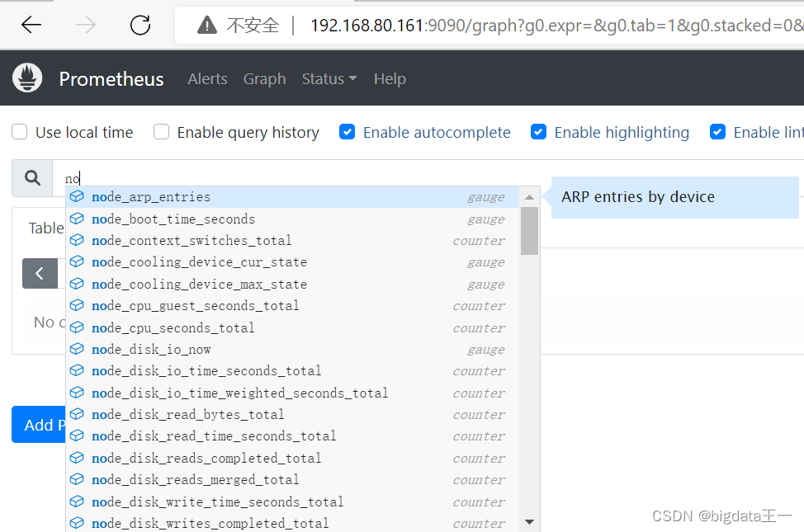Select node_cooling_device_max_state suggestion
This screenshot has height=532, width=804.
tap(292, 284)
